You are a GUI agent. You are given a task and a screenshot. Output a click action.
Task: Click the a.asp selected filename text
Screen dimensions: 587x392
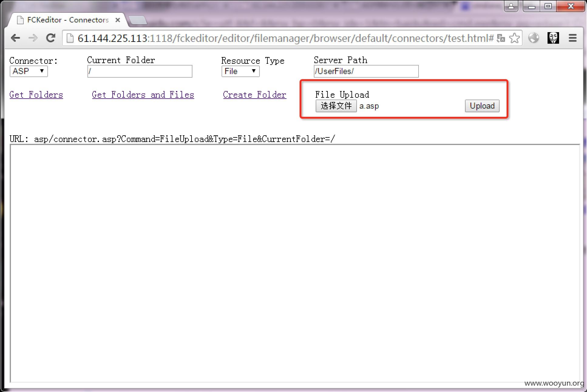(369, 106)
